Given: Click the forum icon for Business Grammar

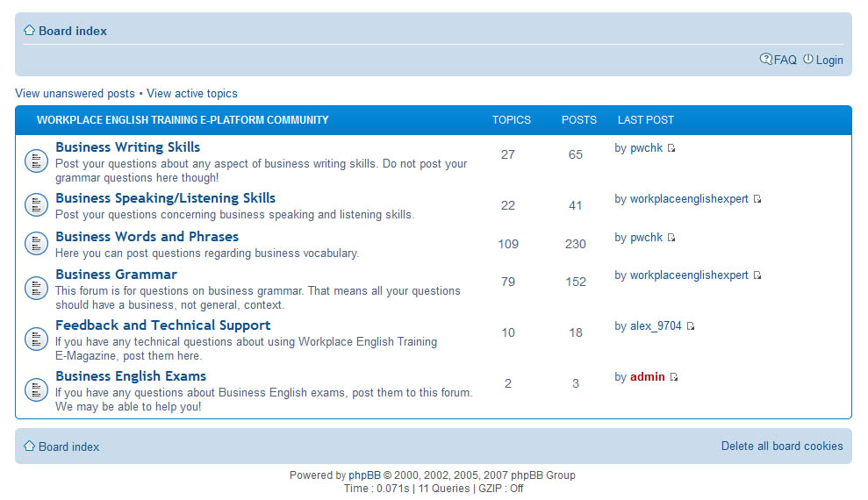Looking at the screenshot, I should [37, 289].
